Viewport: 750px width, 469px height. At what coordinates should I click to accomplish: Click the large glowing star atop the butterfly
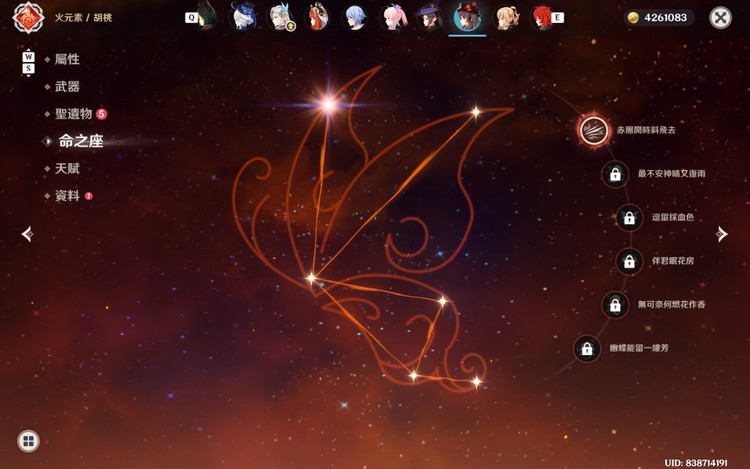click(329, 104)
